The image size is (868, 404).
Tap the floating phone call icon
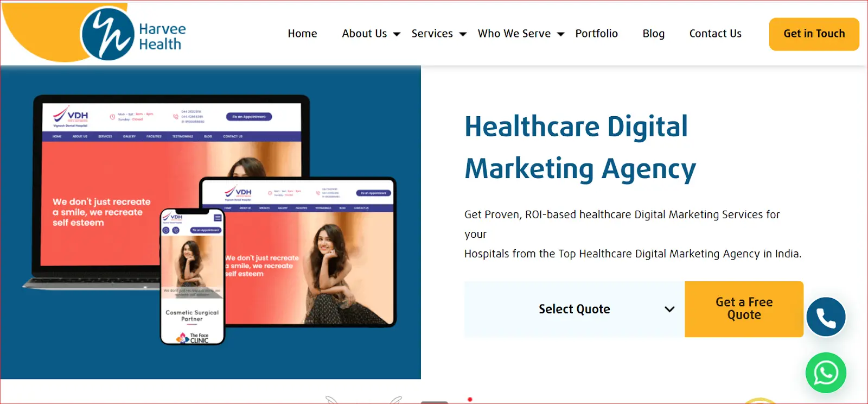pyautogui.click(x=826, y=317)
